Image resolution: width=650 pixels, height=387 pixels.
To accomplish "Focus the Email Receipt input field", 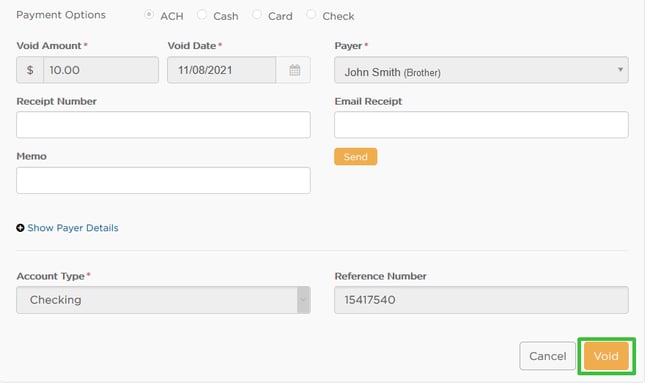I will [481, 125].
